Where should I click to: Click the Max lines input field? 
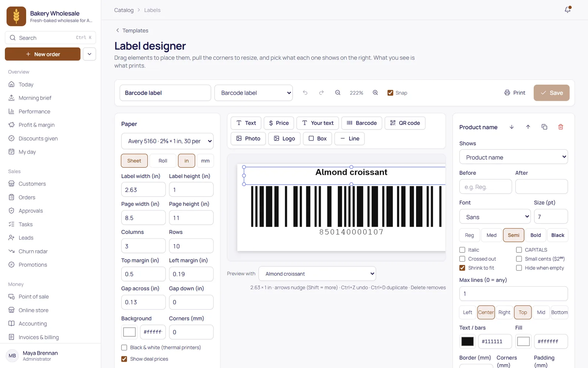tap(513, 294)
